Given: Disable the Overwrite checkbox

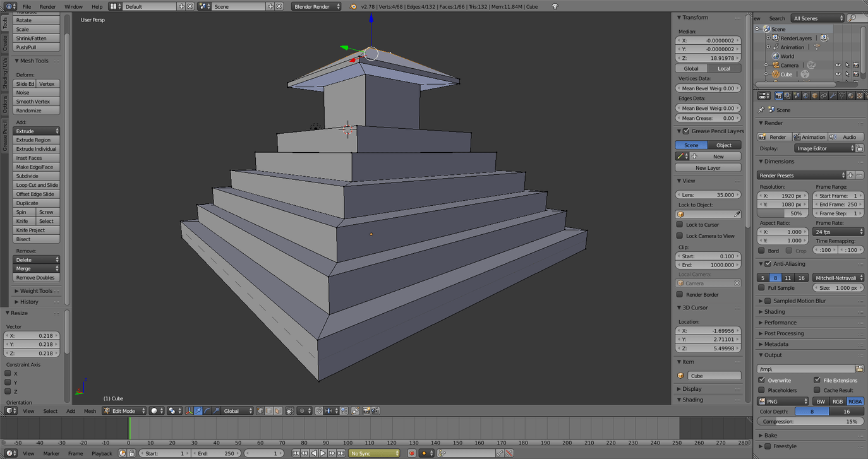Looking at the screenshot, I should [x=762, y=380].
